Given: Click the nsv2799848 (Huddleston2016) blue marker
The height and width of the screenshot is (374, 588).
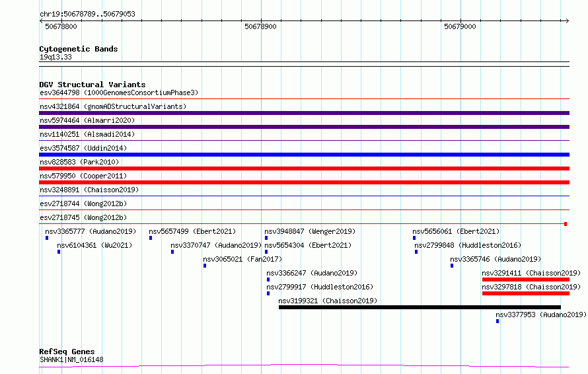Looking at the screenshot, I should point(416,252).
